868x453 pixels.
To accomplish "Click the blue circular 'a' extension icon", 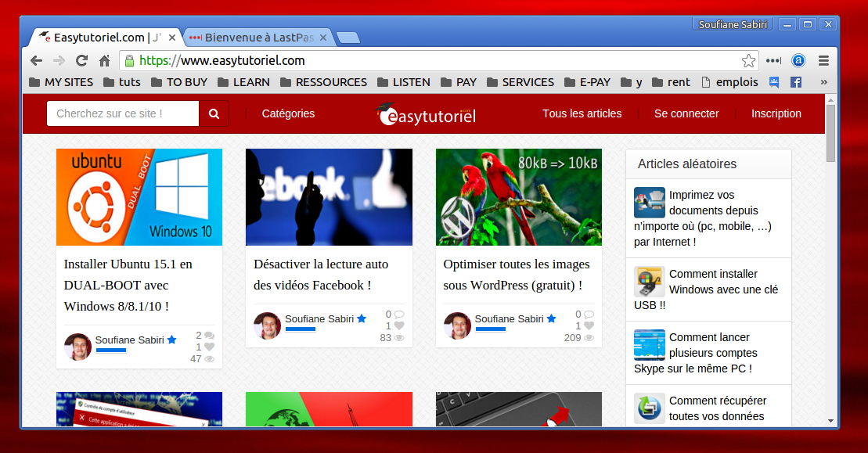I will (798, 61).
